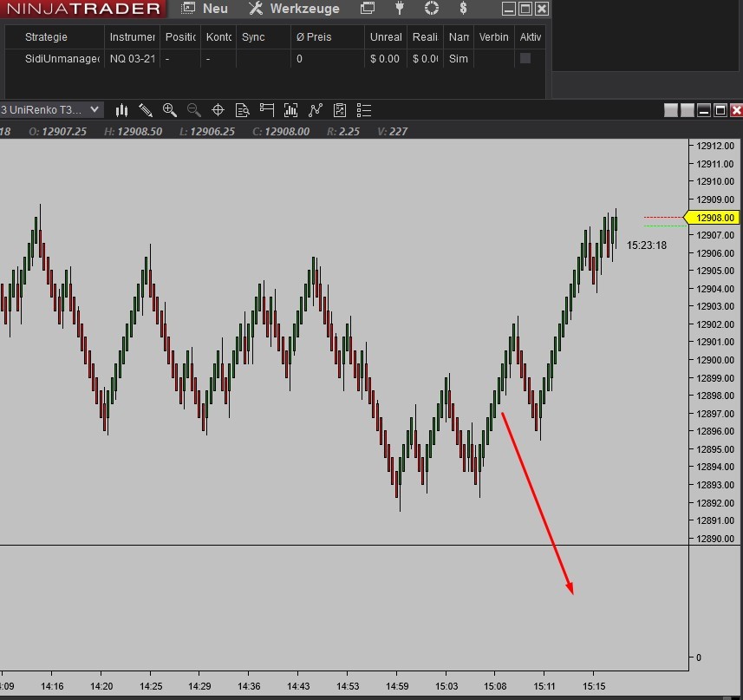Viewport: 743px width, 700px height.
Task: Click the Ø Preis column header
Action: (313, 37)
